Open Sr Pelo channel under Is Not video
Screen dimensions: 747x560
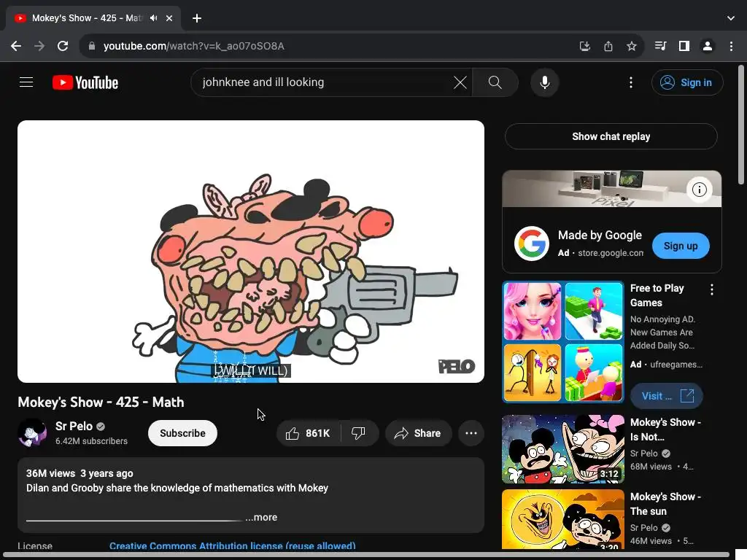tap(644, 454)
